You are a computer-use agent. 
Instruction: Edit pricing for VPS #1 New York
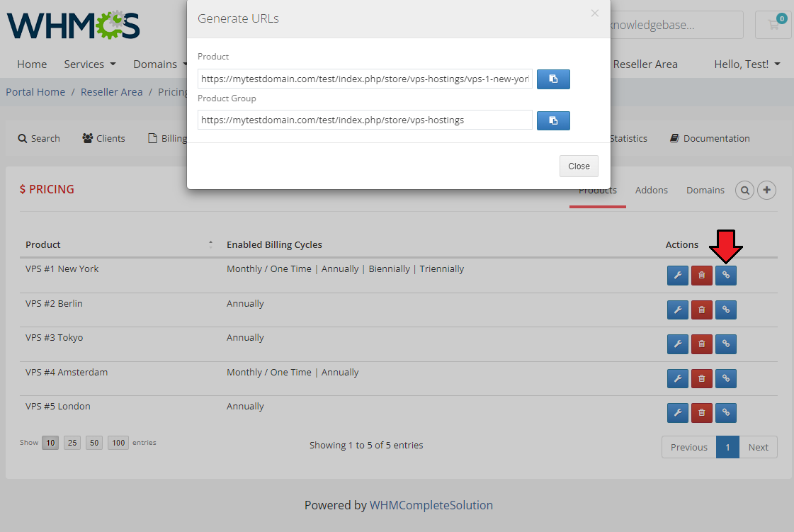click(678, 276)
